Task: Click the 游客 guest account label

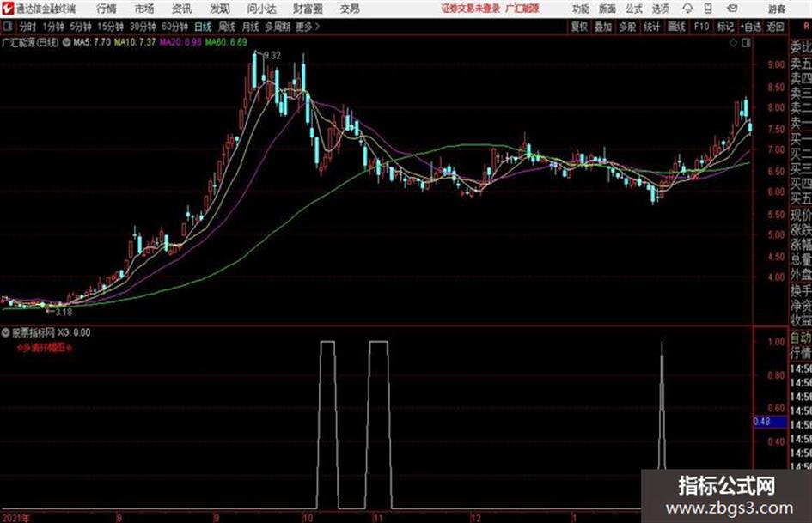Action: [777, 9]
